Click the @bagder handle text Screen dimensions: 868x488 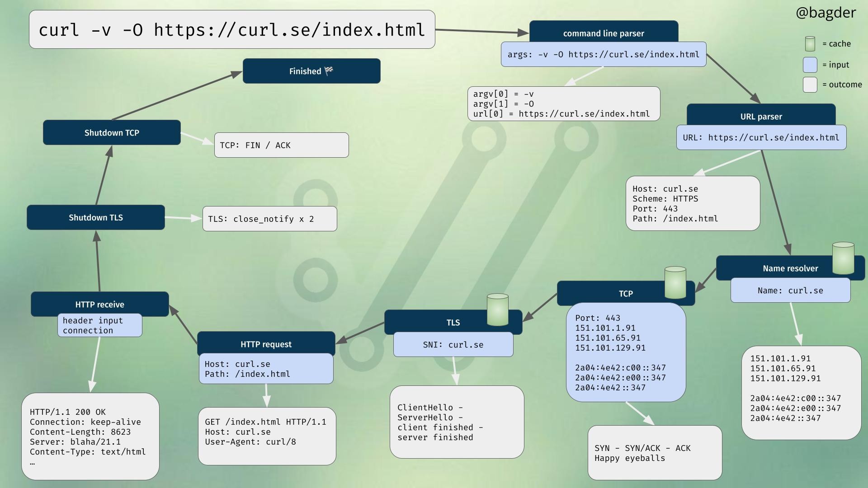pos(826,13)
